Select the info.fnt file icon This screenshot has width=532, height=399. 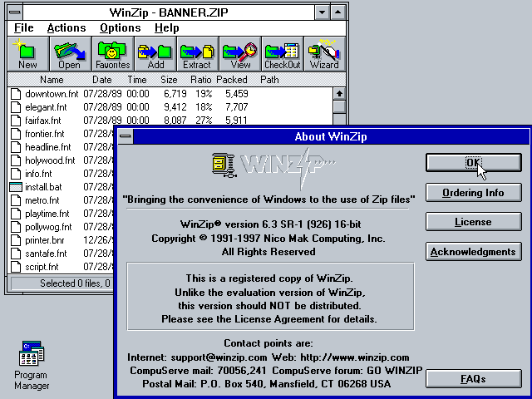pos(16,174)
